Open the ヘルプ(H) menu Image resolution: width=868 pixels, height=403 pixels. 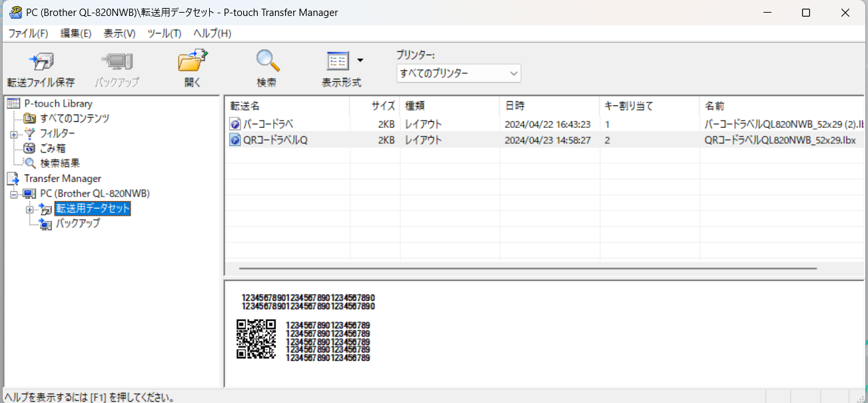[213, 33]
